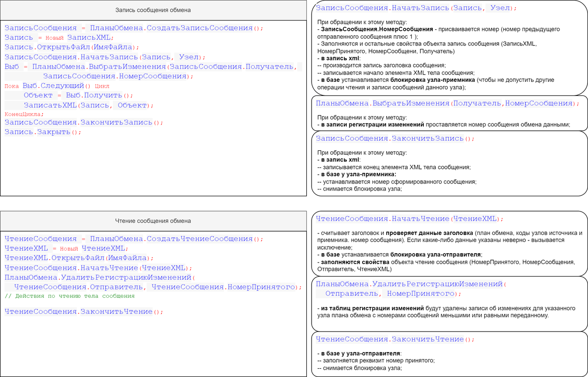Viewport: 588px width, 377px height.
Task: Click callout line 'Отправитель, НомерПринятого);'
Action: click(x=393, y=294)
